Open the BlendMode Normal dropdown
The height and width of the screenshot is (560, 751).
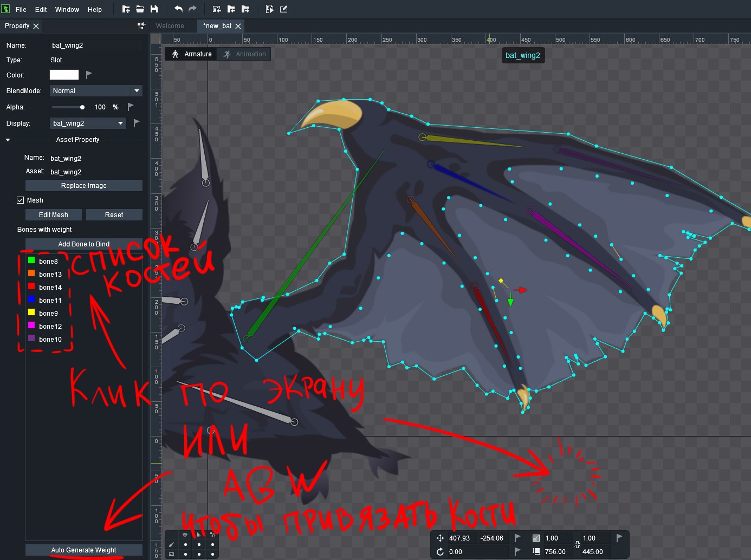(x=96, y=90)
